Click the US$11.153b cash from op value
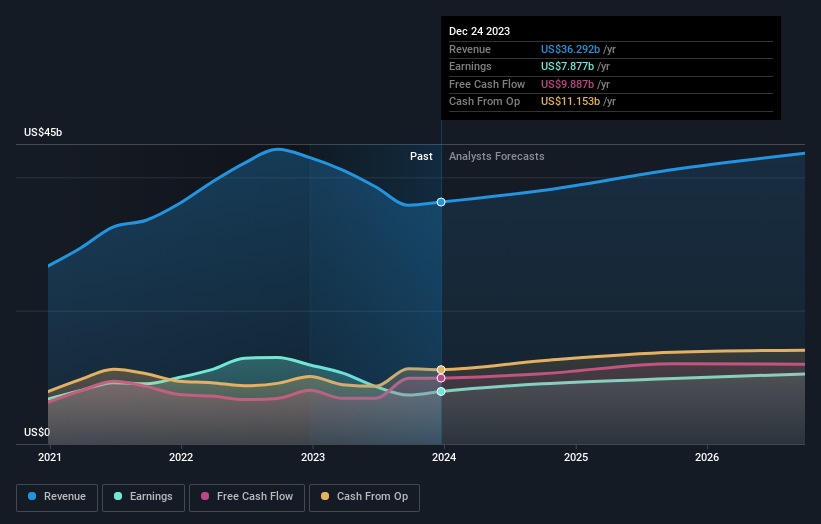 (570, 102)
